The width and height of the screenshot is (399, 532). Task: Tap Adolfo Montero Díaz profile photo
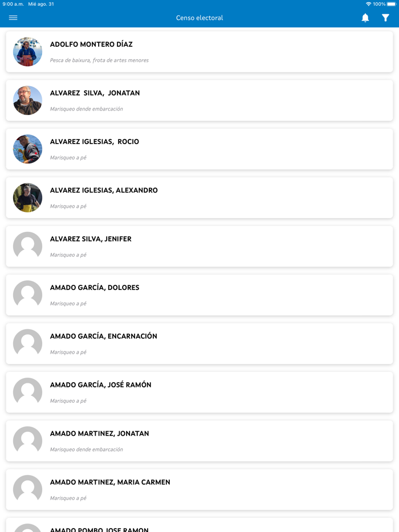coord(27,52)
